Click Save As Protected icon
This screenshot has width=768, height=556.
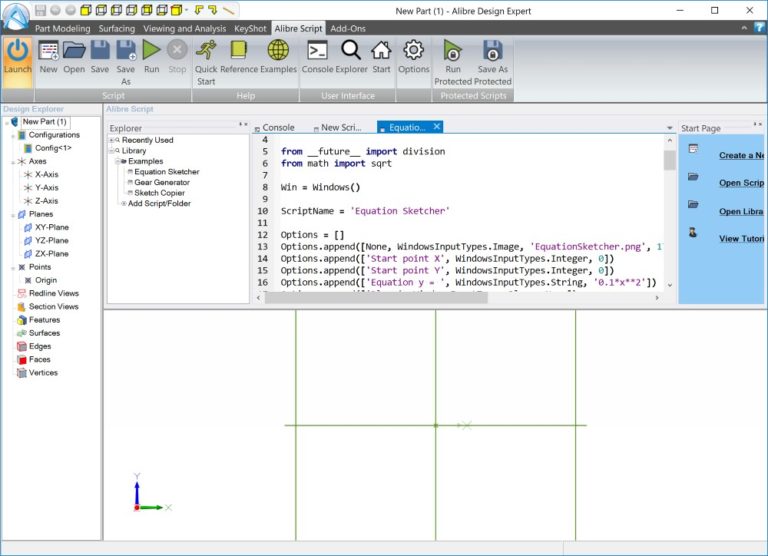pos(492,50)
